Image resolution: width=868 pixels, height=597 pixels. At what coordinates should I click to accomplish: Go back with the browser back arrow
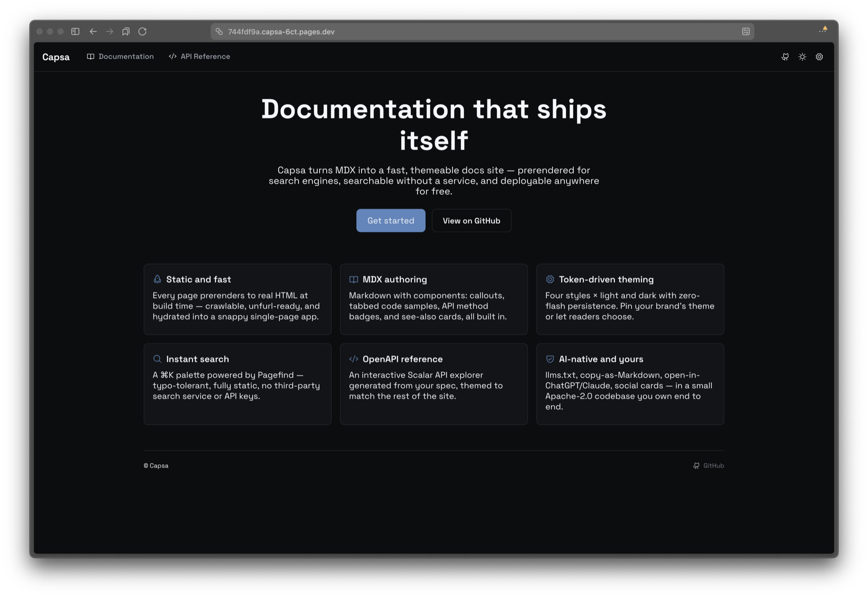(93, 31)
